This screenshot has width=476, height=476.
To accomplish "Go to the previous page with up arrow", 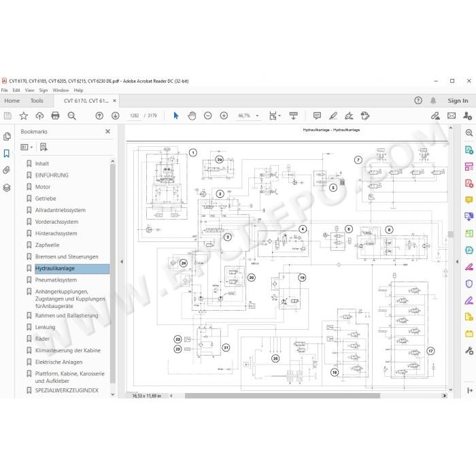I will pyautogui.click(x=99, y=116).
